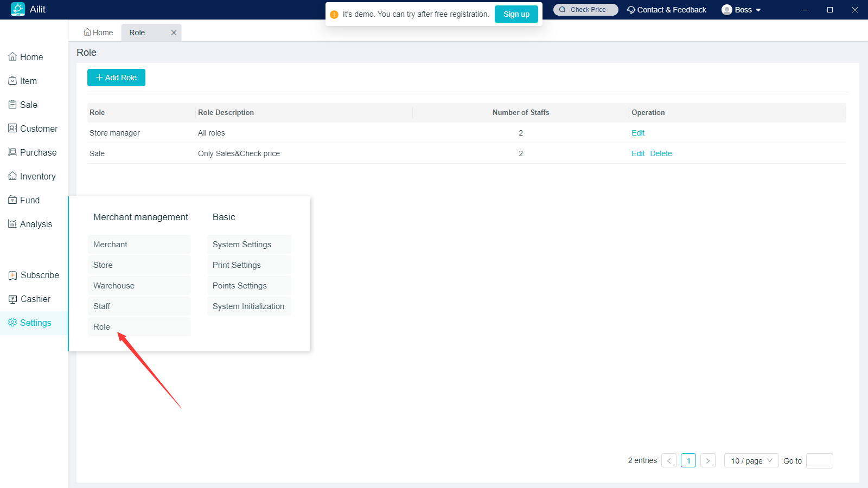Open the Cashier icon in the sidebar

(12, 299)
